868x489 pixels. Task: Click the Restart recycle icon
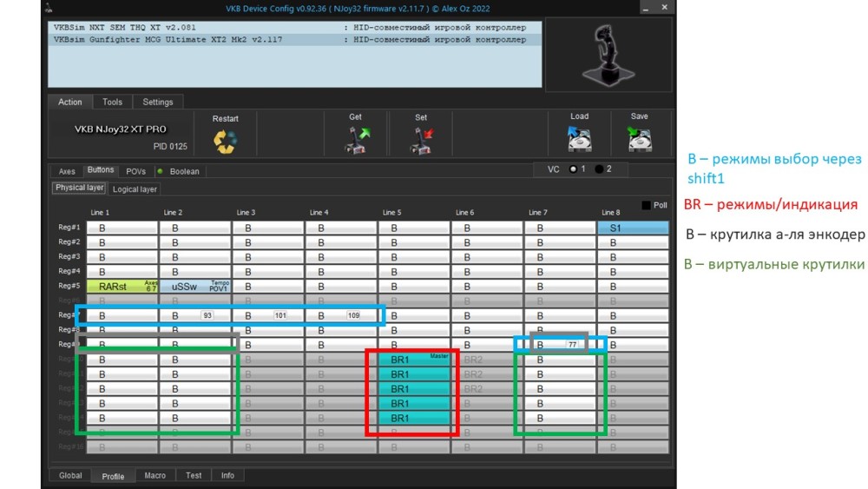click(x=225, y=142)
